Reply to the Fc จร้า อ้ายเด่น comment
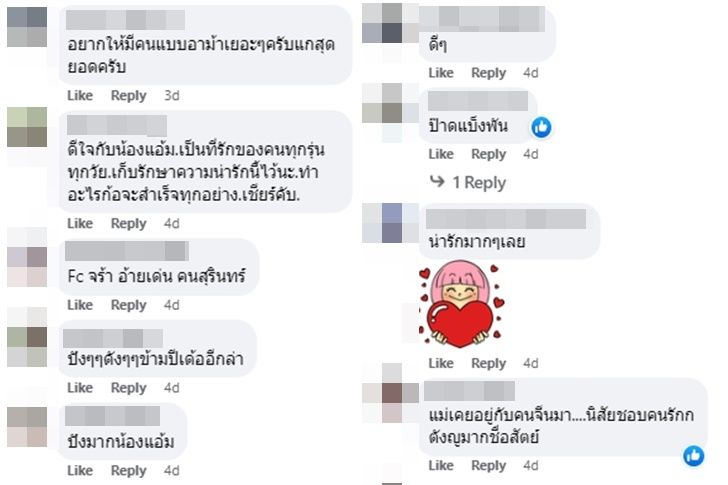728x485 pixels. click(129, 305)
